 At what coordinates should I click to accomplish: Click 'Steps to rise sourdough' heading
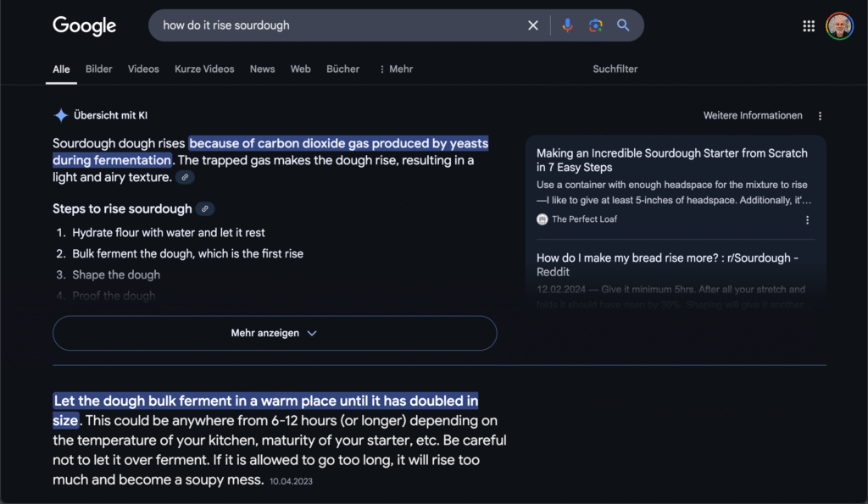point(122,208)
